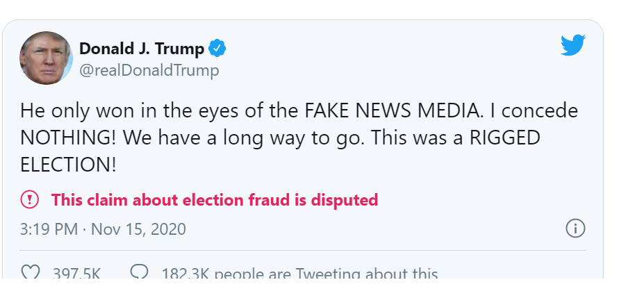
Task: Click the word NOTHING! in the tweet
Action: (68, 138)
